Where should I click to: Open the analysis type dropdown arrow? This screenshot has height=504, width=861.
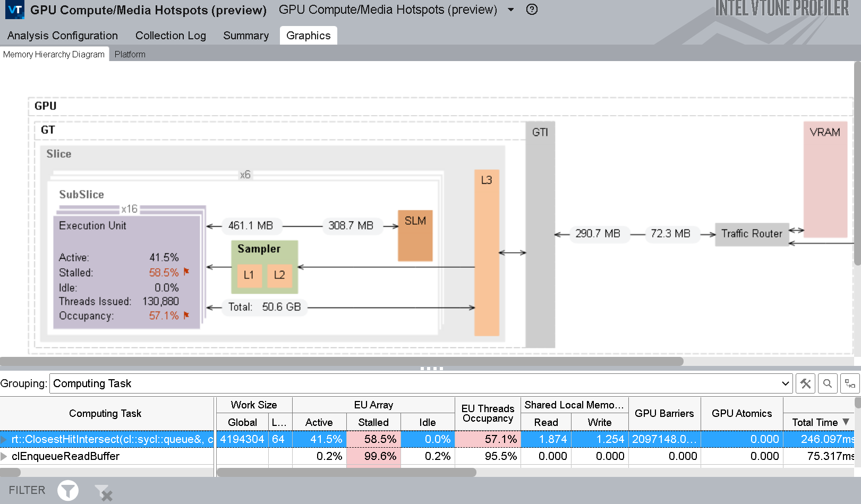coord(511,10)
